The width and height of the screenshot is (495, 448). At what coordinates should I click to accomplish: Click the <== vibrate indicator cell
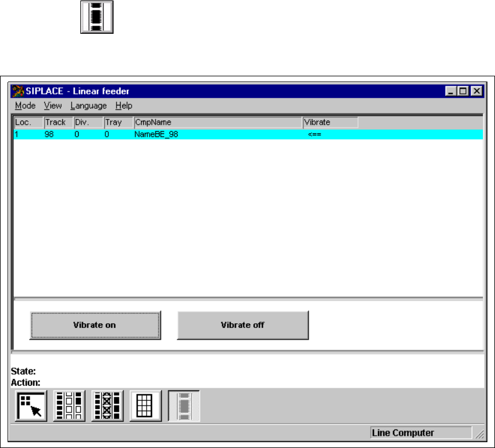click(314, 135)
